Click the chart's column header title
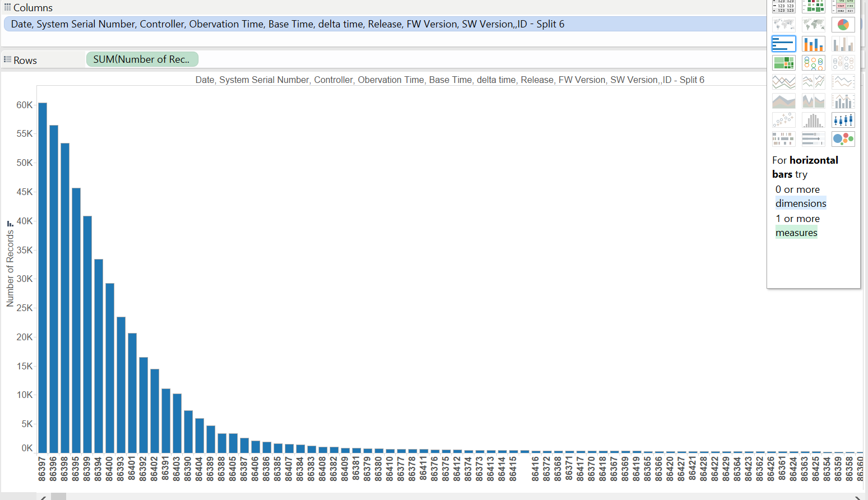868x500 pixels. 450,80
